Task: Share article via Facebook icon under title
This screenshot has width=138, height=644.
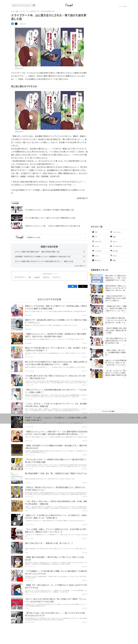Action: coord(13,24)
